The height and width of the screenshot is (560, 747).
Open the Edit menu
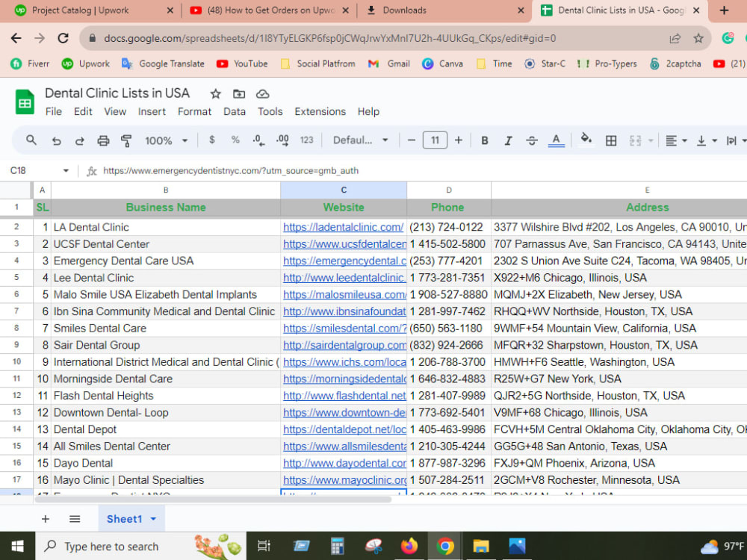click(x=83, y=111)
